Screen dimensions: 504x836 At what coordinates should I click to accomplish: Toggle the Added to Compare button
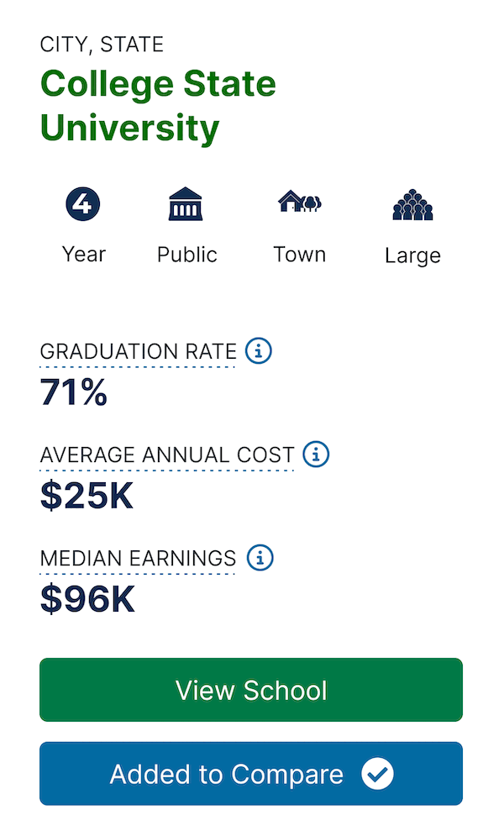click(251, 774)
